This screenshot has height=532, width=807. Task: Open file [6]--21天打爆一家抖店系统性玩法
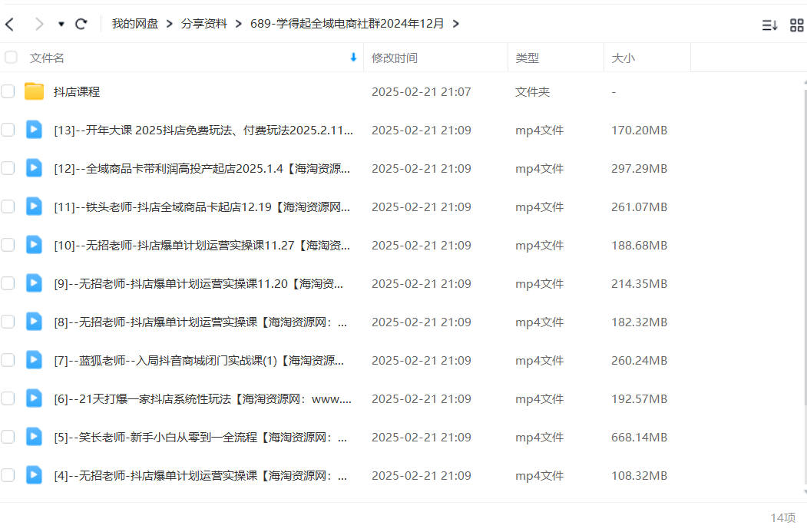point(203,399)
